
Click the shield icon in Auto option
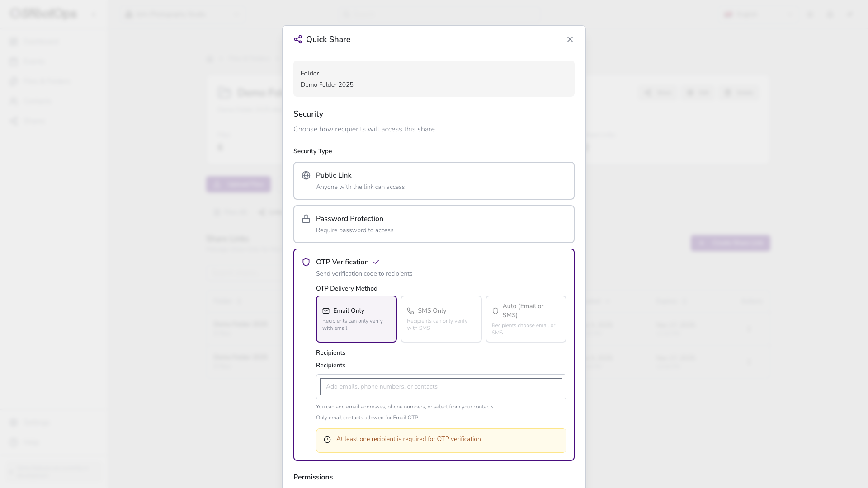point(495,311)
